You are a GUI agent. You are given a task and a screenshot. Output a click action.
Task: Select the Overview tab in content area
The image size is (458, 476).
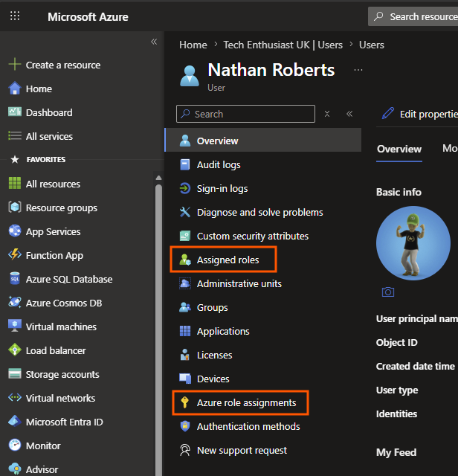399,149
